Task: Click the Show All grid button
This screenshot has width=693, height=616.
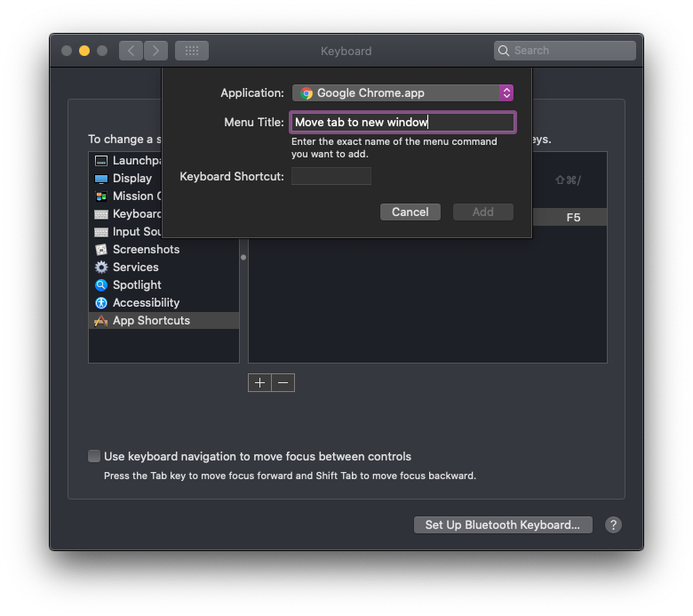Action: [x=191, y=51]
